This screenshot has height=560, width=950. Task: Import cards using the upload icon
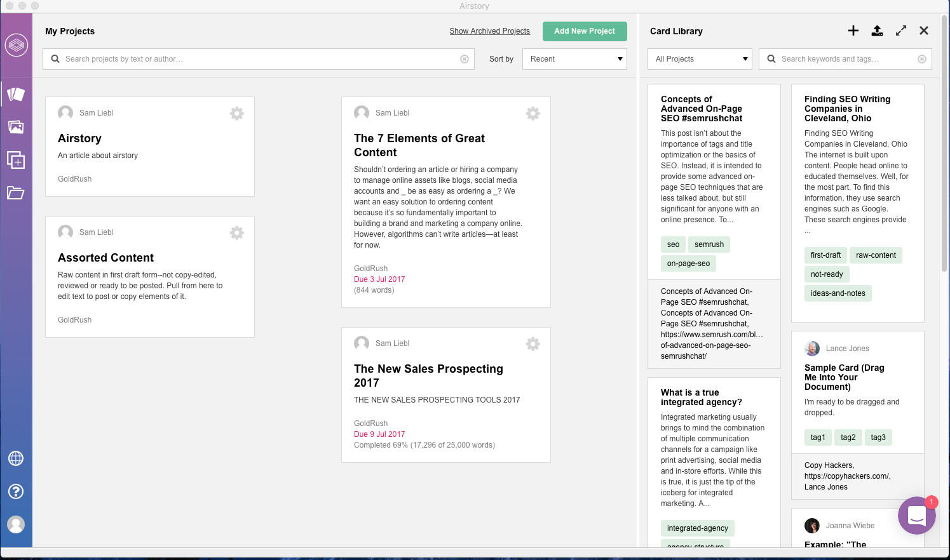coord(877,30)
